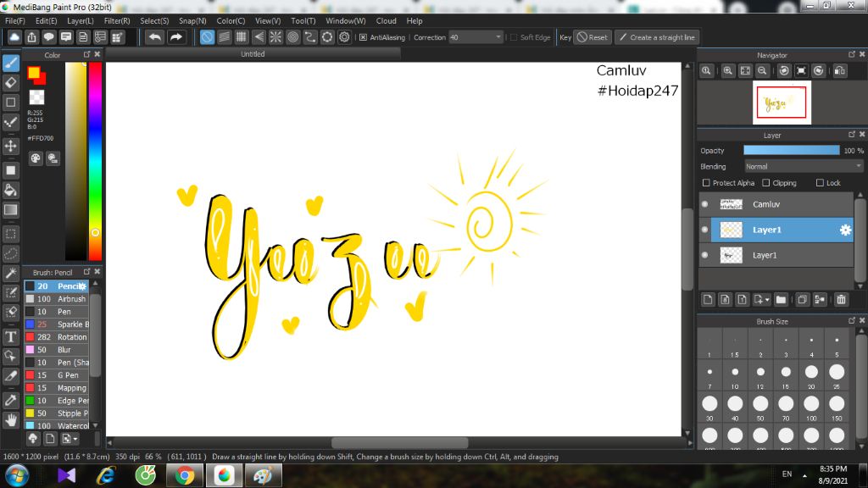868x488 pixels.
Task: Open the Cloud menu
Action: tap(386, 20)
